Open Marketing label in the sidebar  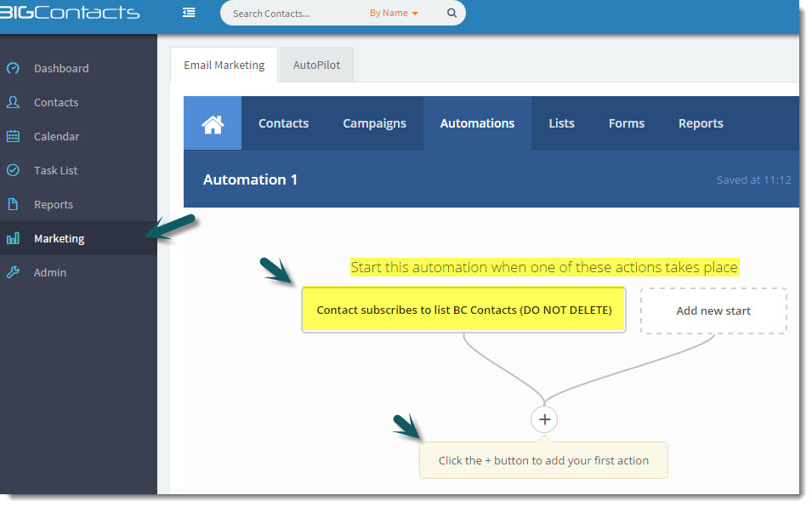(x=59, y=239)
